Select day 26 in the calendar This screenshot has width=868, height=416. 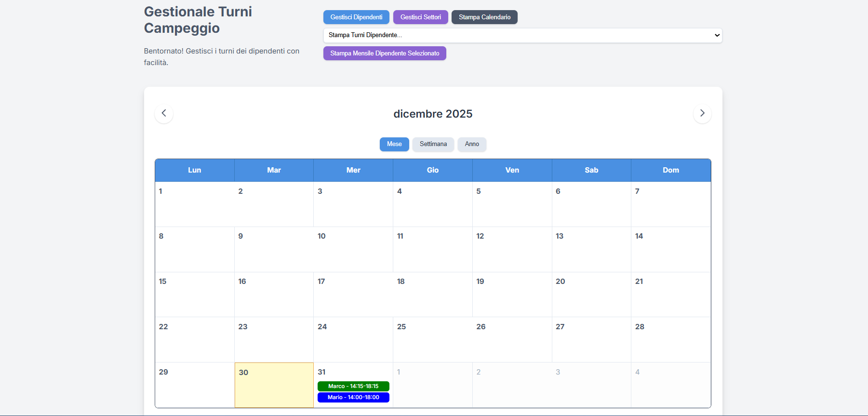pos(512,339)
